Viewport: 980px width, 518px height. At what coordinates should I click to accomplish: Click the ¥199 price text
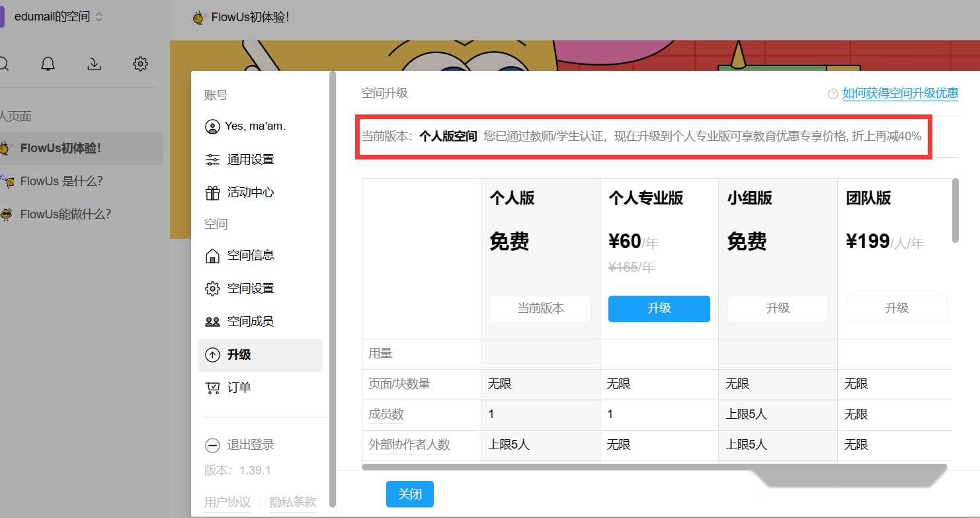[x=868, y=241]
